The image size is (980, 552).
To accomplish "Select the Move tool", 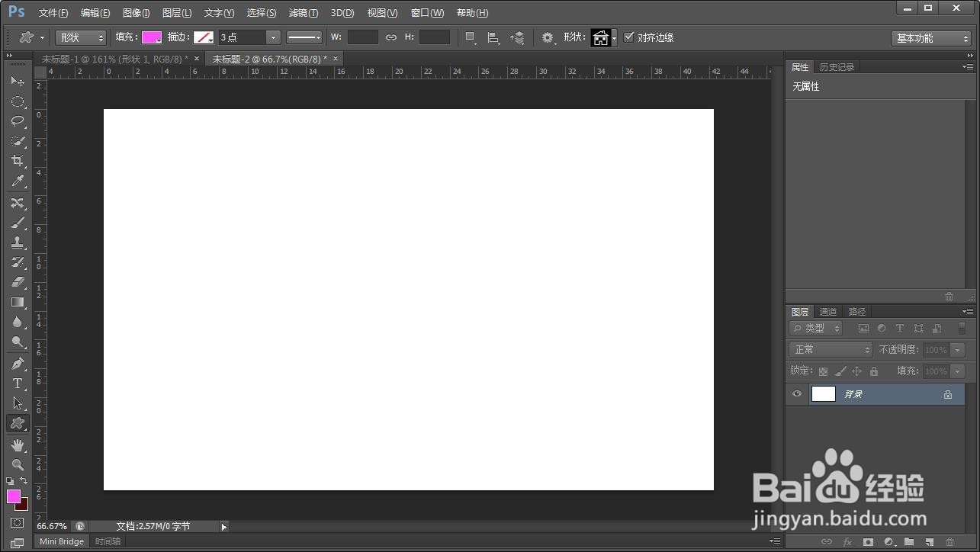I will [x=18, y=82].
